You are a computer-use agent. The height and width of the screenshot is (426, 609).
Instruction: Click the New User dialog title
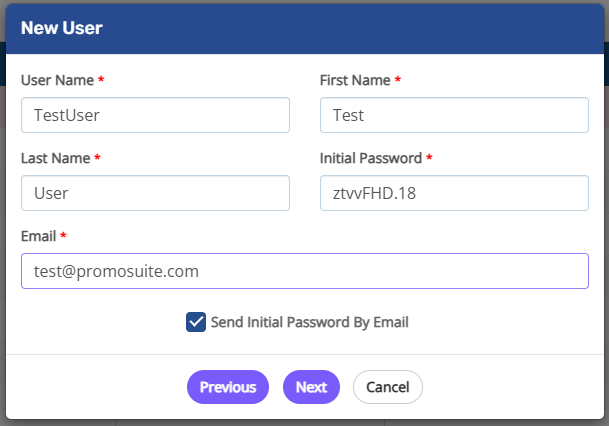(x=62, y=28)
